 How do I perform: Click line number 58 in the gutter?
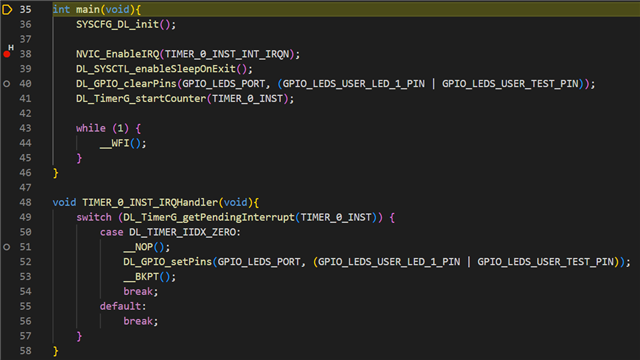(25, 351)
